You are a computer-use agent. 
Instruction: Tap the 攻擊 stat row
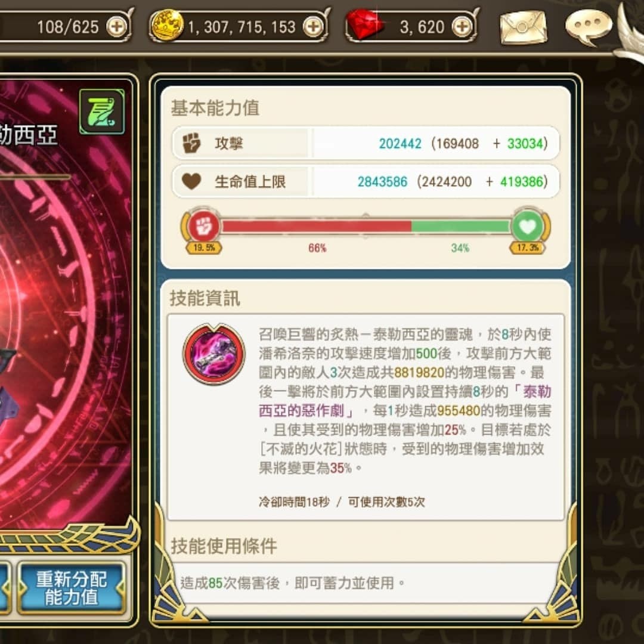pyautogui.click(x=366, y=143)
